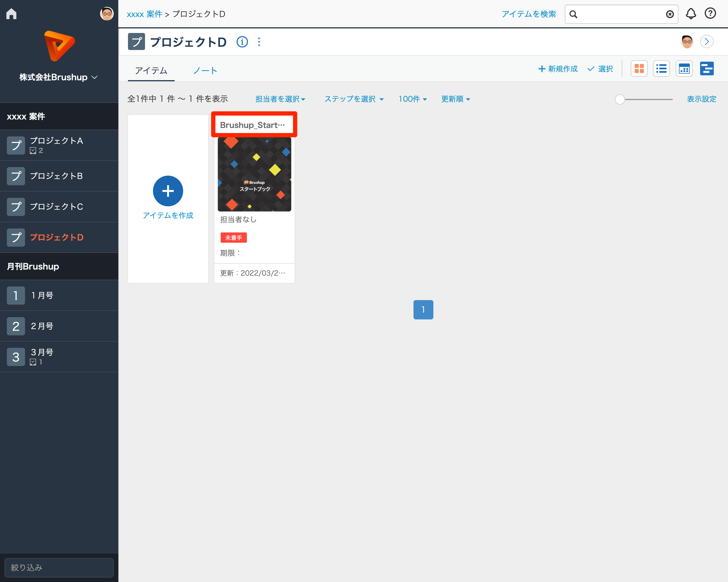Open the Brushup スタートブック thumbnail
The width and height of the screenshot is (728, 582).
254,174
